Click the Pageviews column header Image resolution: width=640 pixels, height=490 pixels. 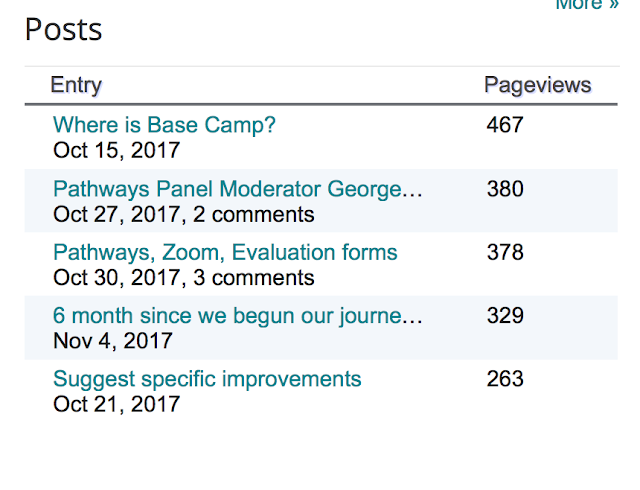coord(537,85)
